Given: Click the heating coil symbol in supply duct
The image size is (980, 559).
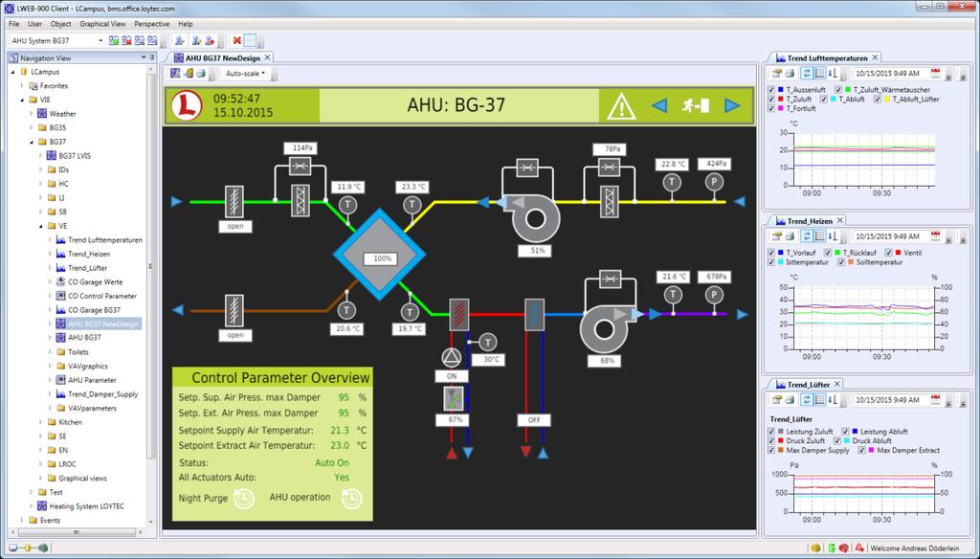Looking at the screenshot, I should click(x=459, y=315).
